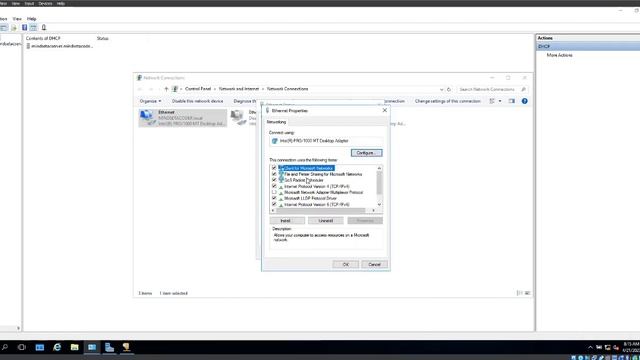Screen dimensions: 640x360
Task: Click More Actions in the Actions pane
Action: coord(559,55)
